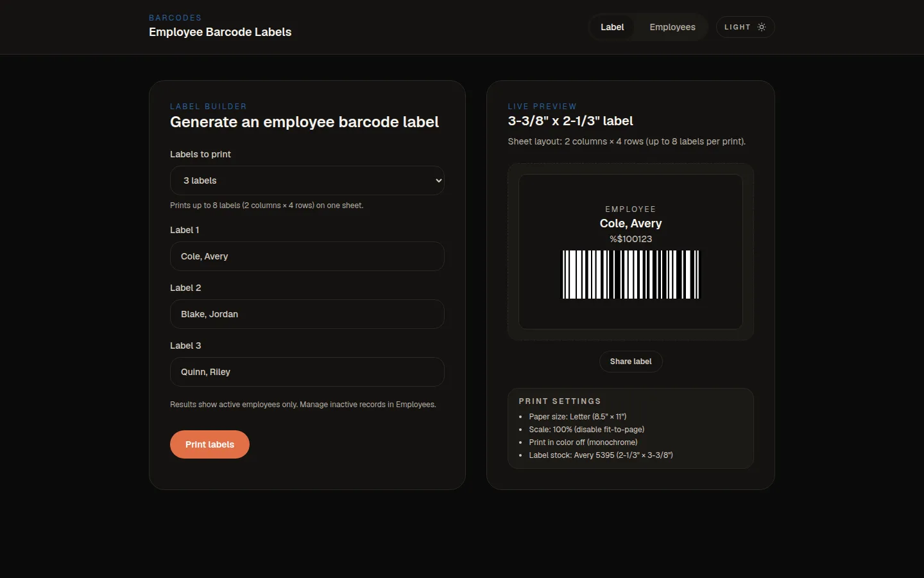Focus the Label 2 field with Blake, Jordan

pos(307,314)
